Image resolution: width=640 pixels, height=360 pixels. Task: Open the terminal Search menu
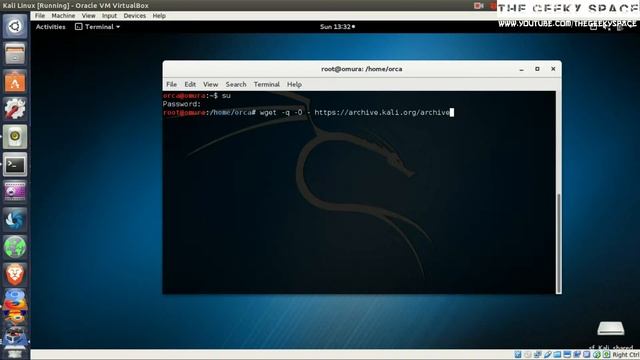236,84
